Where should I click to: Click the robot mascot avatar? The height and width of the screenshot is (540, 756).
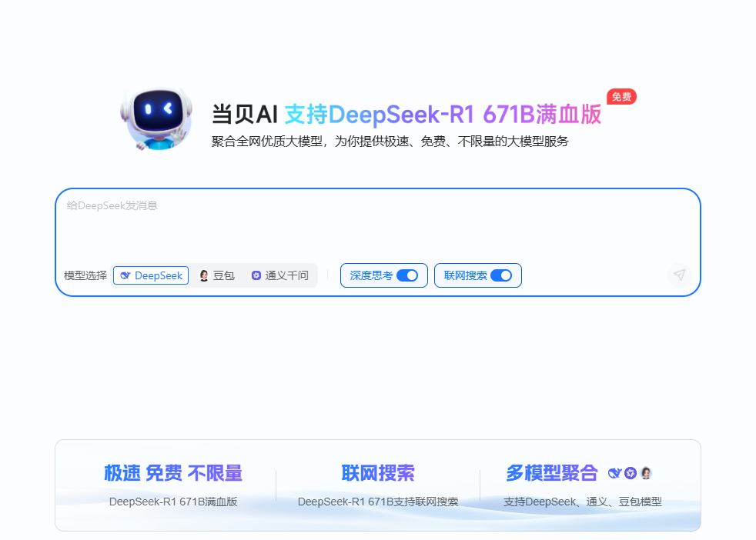click(156, 117)
